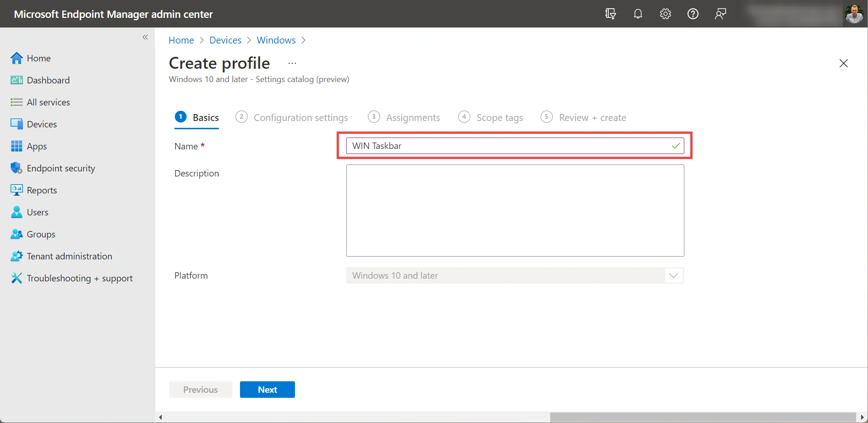Collapse the left navigation menu
868x423 pixels.
[x=145, y=37]
